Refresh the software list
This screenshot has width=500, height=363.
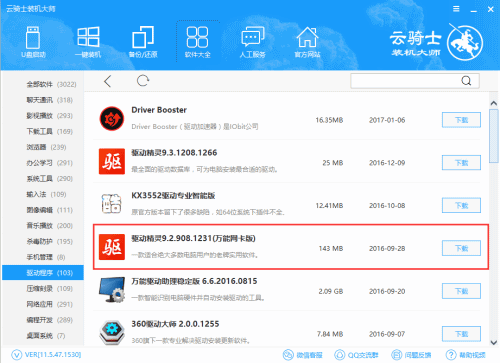(143, 81)
